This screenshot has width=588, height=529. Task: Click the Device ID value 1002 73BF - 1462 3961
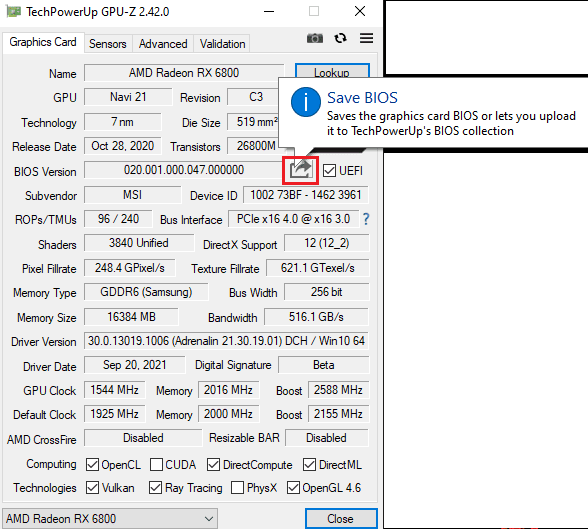tap(306, 195)
